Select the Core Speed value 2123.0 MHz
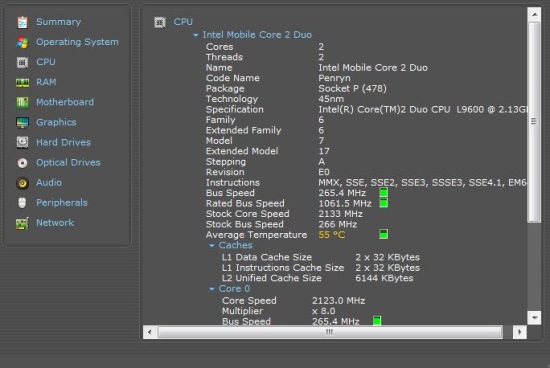 tap(338, 301)
